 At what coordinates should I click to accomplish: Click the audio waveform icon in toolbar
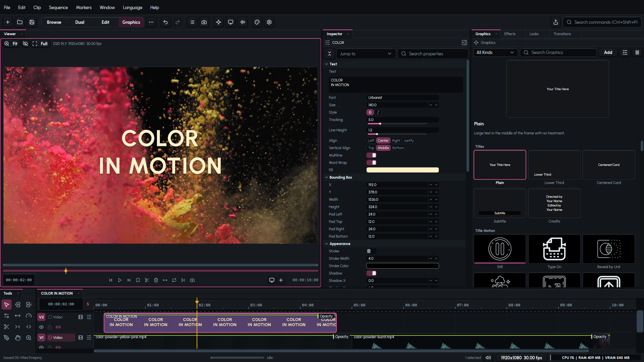[243, 22]
